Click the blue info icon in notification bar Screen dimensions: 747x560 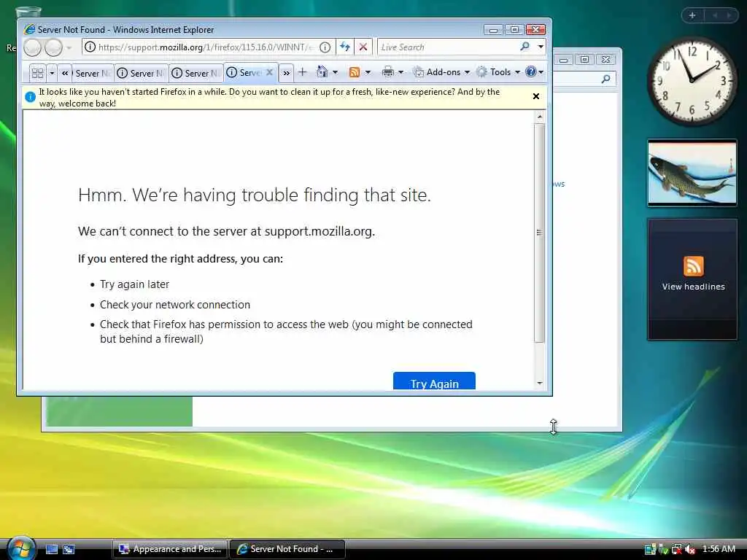tap(30, 97)
